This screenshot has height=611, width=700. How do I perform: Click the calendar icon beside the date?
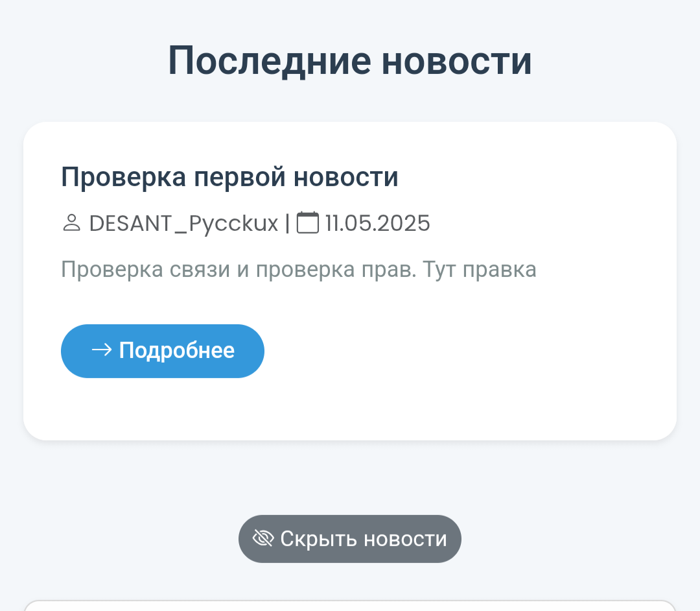[308, 222]
